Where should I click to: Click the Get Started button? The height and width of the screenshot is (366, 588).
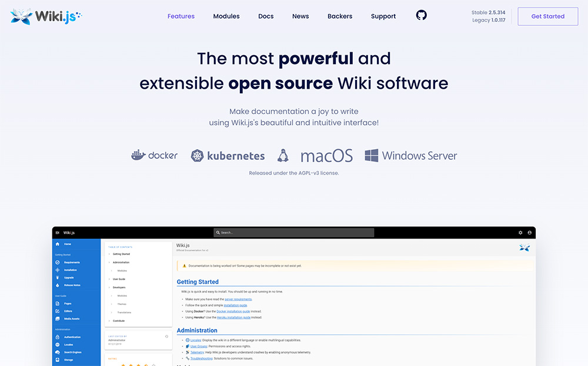click(548, 16)
